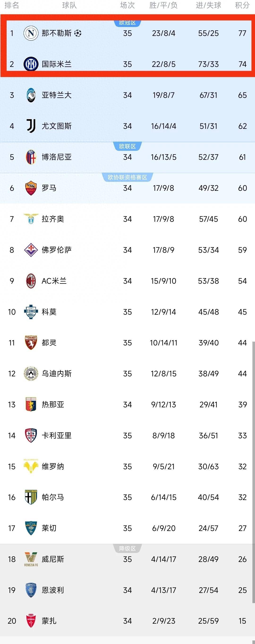Viewport: 255px width, 644px height.
Task: Tap the Juventus logo
Action: pos(31,126)
